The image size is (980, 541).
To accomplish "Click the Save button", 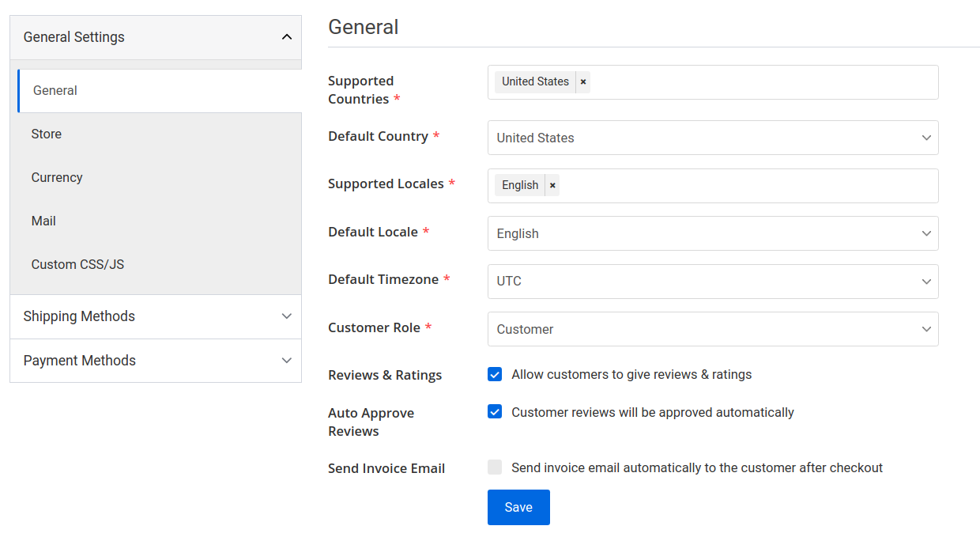I will click(x=518, y=507).
